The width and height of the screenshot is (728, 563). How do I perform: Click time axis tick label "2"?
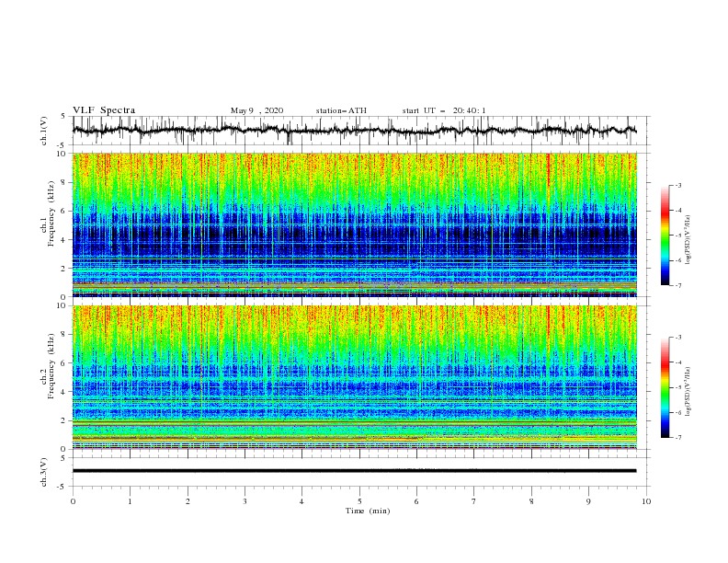coord(188,501)
